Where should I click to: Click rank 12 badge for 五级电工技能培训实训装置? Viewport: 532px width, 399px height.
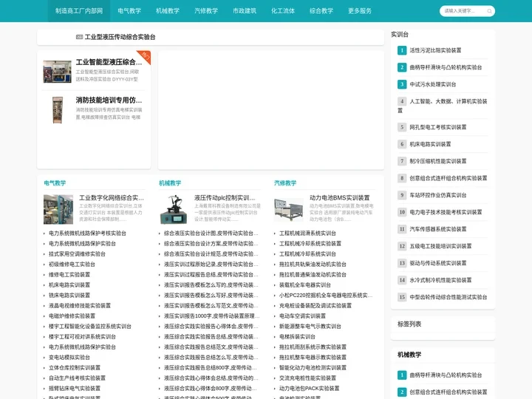point(402,246)
